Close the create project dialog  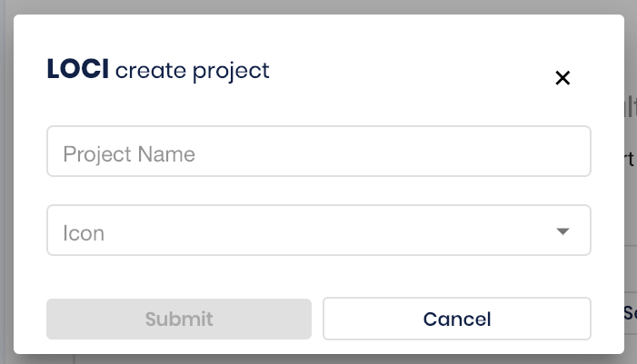tap(562, 78)
